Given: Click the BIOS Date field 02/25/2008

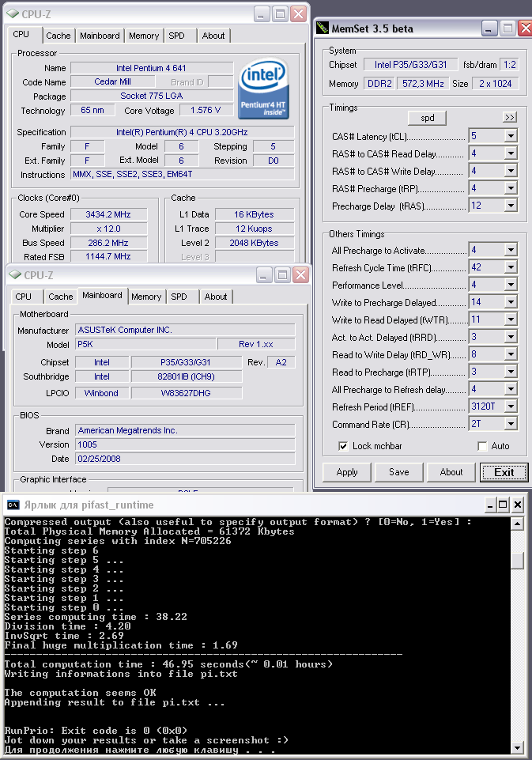Looking at the screenshot, I should click(185, 459).
